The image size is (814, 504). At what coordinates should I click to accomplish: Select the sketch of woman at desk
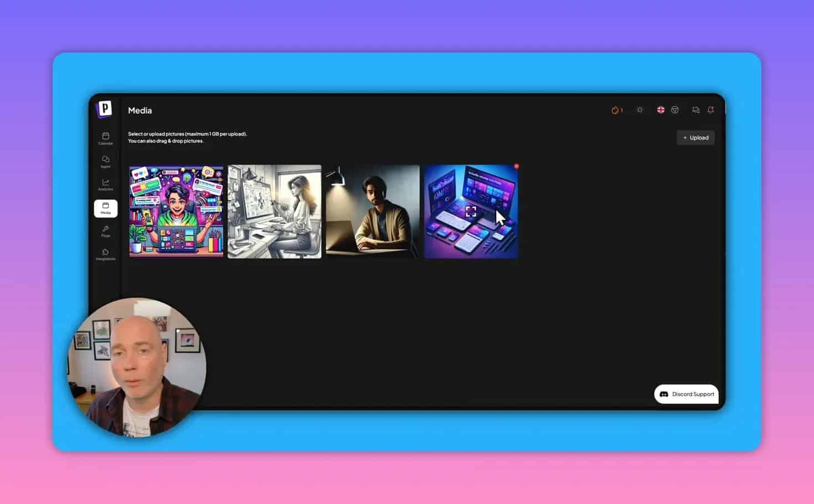click(275, 212)
